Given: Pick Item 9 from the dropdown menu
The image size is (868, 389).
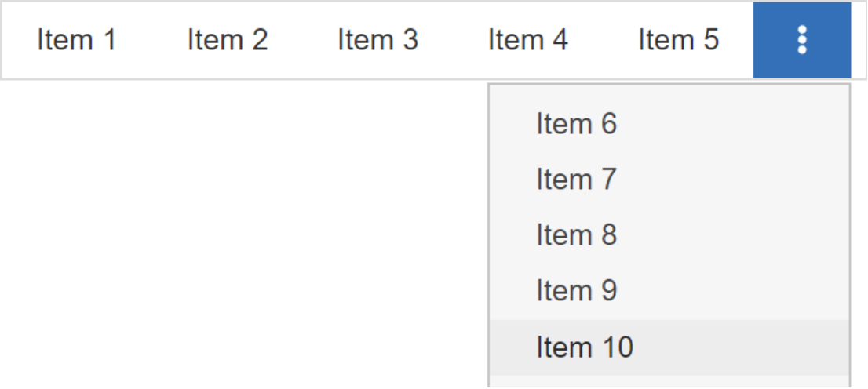Looking at the screenshot, I should 577,291.
